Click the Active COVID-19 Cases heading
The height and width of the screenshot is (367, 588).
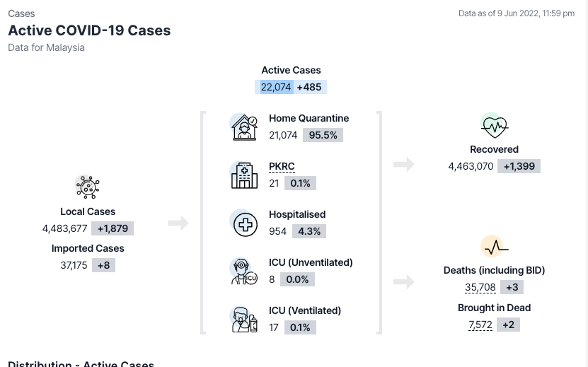(89, 31)
